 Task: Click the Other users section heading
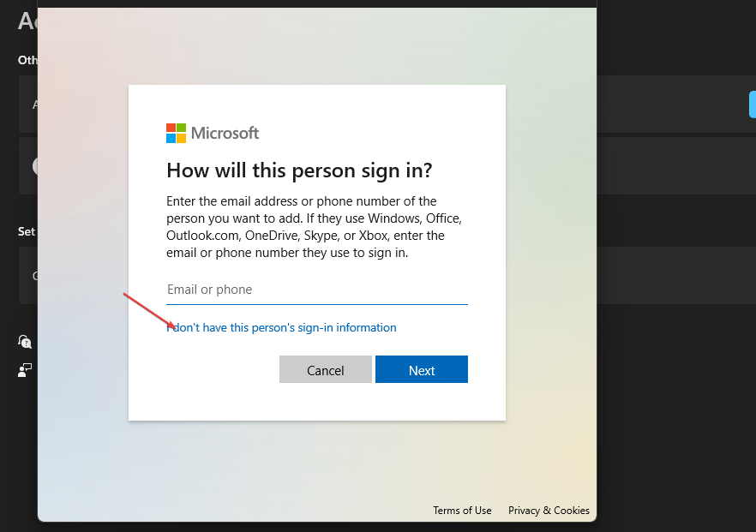[x=27, y=61]
